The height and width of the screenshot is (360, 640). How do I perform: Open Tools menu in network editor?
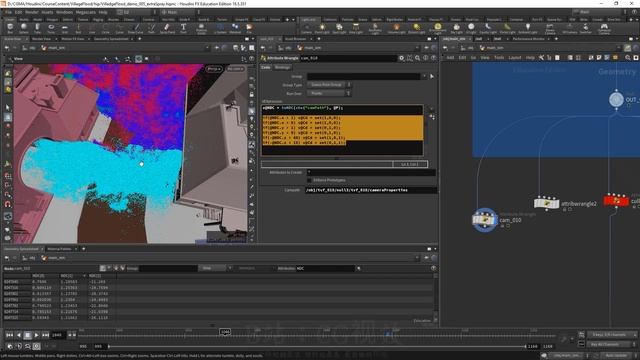click(499, 58)
